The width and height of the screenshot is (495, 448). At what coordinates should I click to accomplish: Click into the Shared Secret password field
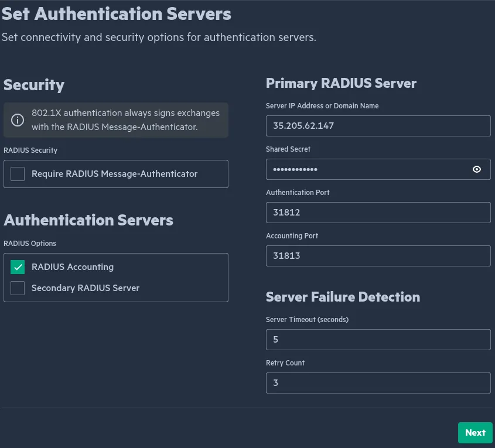coord(366,169)
